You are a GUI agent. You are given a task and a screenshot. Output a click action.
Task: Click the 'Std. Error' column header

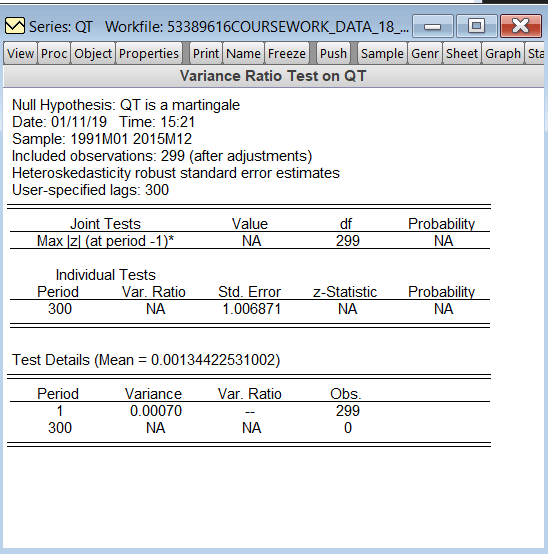[x=249, y=292]
